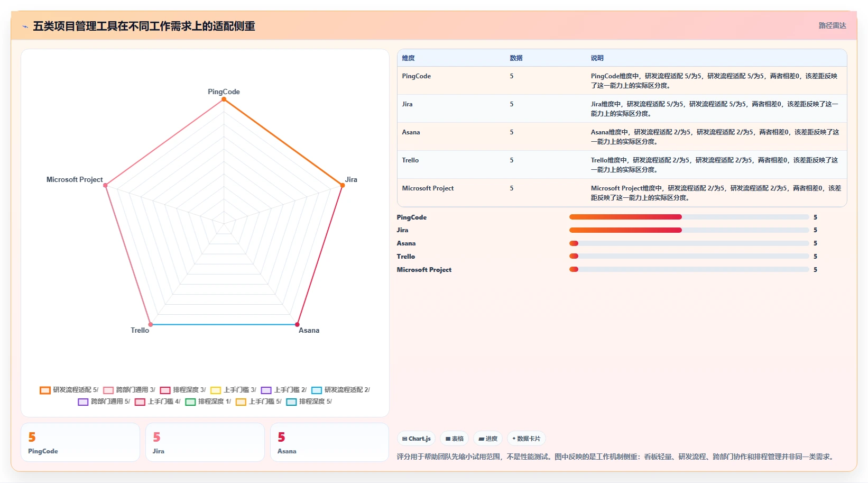Click the small icon before the page title
The height and width of the screenshot is (483, 868).
[x=25, y=26]
